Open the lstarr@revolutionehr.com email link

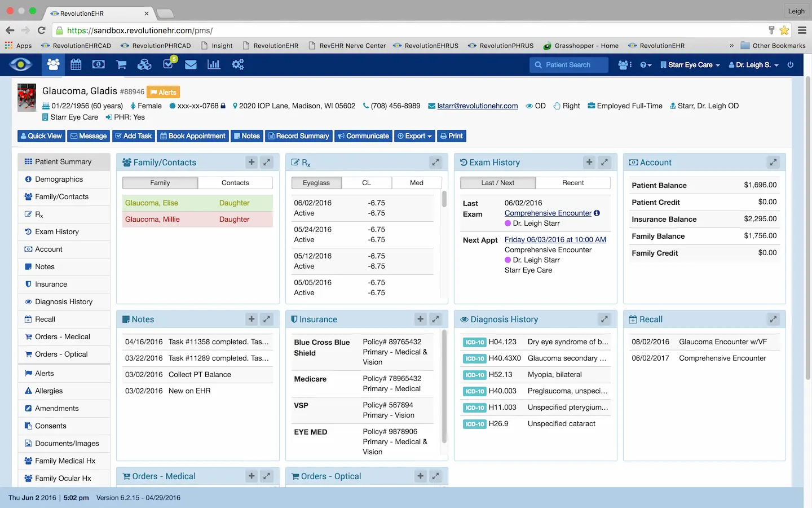pyautogui.click(x=477, y=106)
